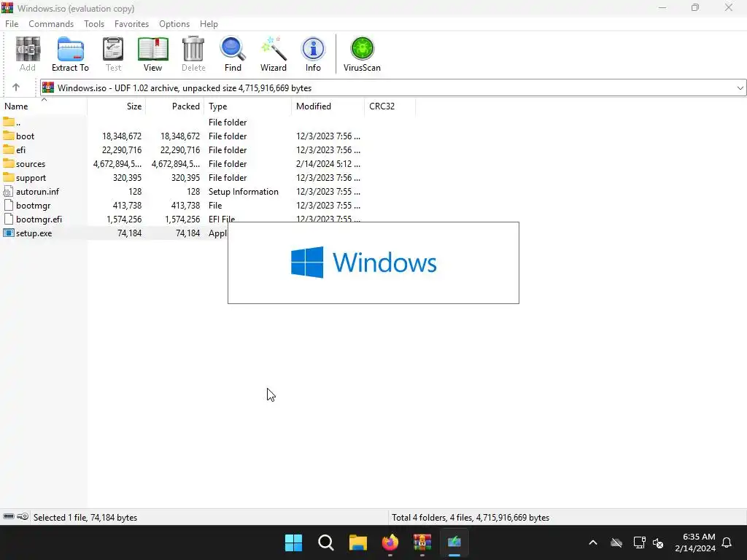Select the bootmgr.efi file icon
747x560 pixels.
point(9,219)
